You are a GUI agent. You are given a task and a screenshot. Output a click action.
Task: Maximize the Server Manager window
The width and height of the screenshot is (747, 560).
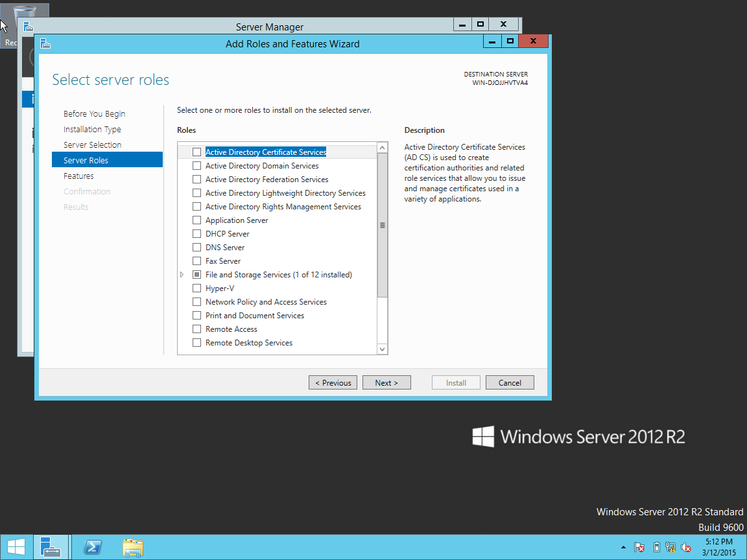(x=480, y=24)
